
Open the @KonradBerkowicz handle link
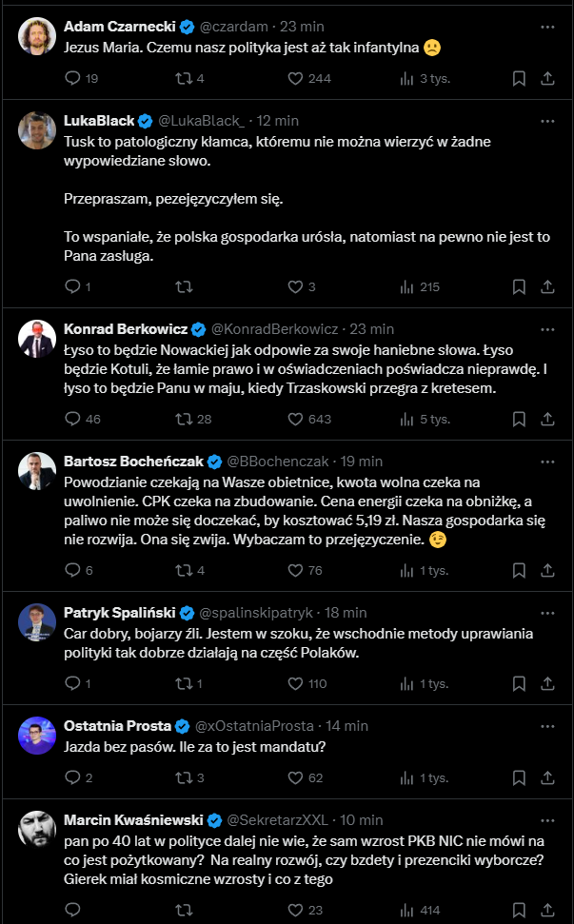tap(274, 329)
